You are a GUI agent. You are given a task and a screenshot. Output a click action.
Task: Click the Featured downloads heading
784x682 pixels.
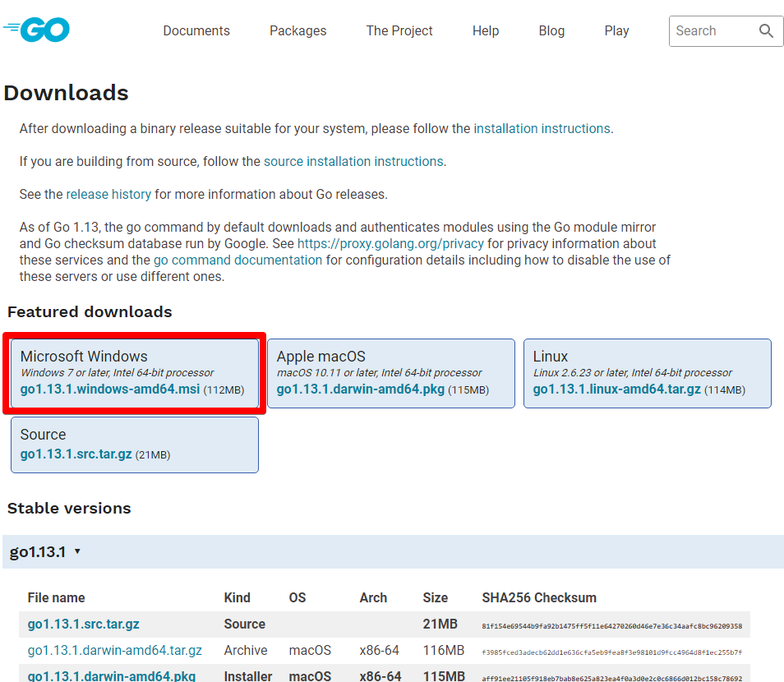coord(90,311)
